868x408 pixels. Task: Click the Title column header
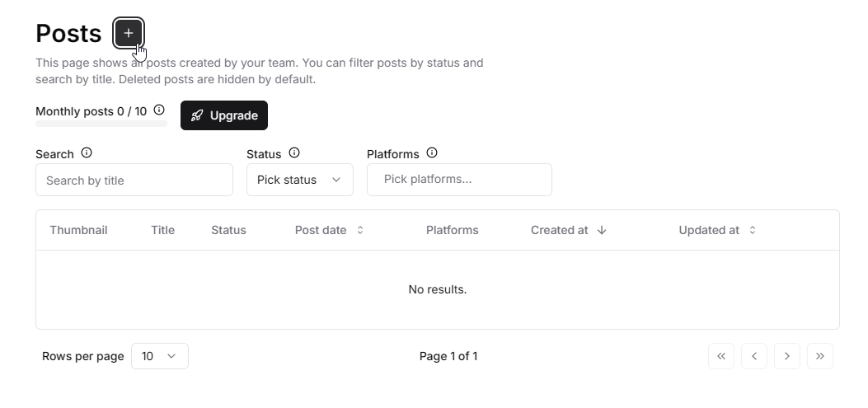pos(162,230)
